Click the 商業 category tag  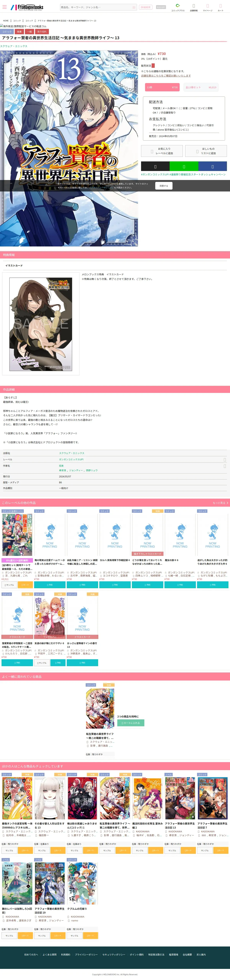click(x=19, y=32)
